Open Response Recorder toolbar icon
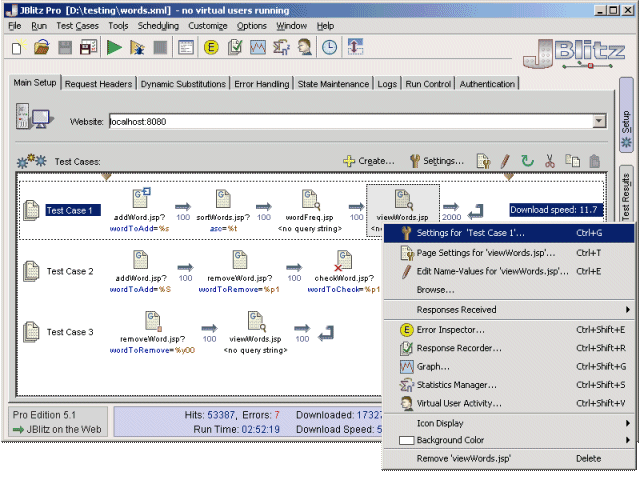The image size is (640, 480). coord(235,47)
